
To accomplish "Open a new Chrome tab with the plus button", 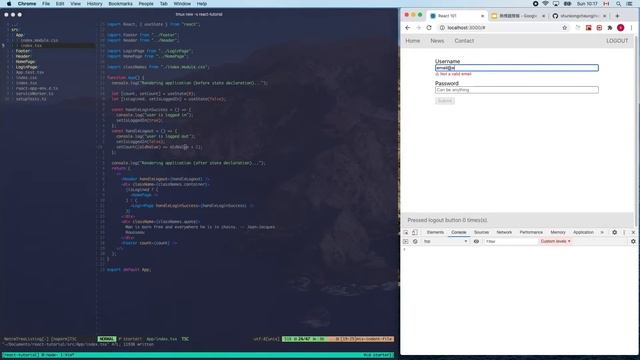I will [617, 16].
